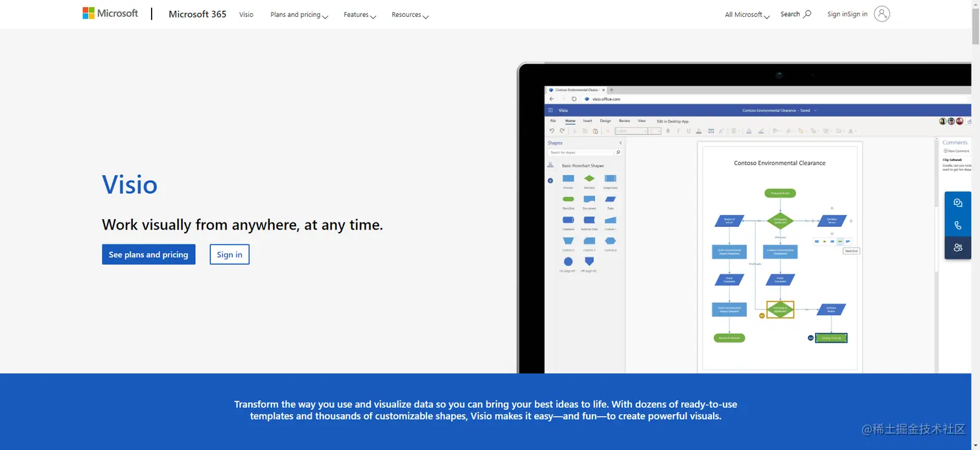Select the Insert tab in the laptop's Visio ribbon
980x450 pixels.
coord(587,121)
